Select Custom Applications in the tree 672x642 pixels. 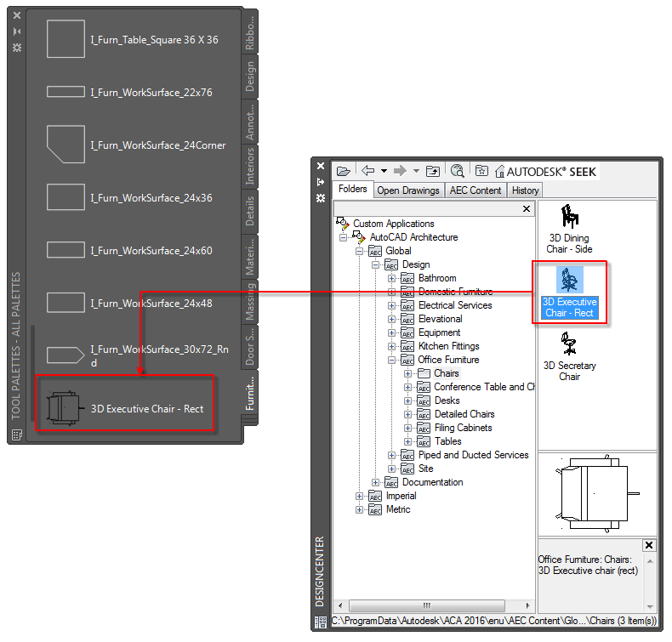pyautogui.click(x=393, y=224)
